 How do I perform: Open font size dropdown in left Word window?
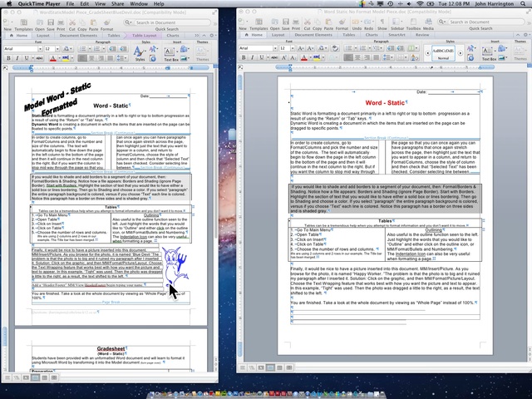[57, 49]
